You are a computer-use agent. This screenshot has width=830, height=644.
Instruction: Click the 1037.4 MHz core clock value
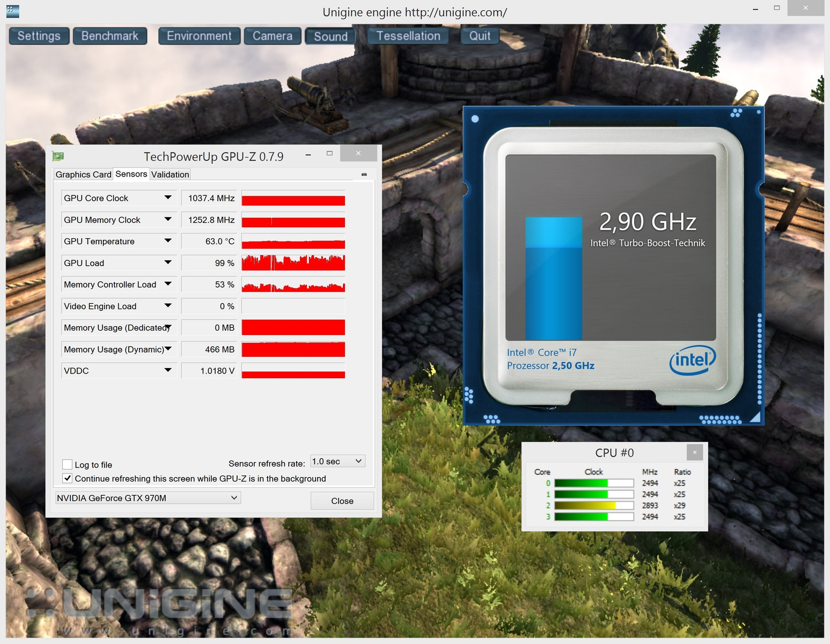click(x=209, y=198)
